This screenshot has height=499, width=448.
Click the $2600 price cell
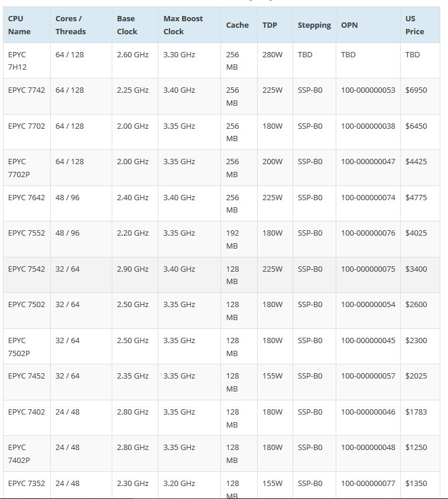pos(420,311)
